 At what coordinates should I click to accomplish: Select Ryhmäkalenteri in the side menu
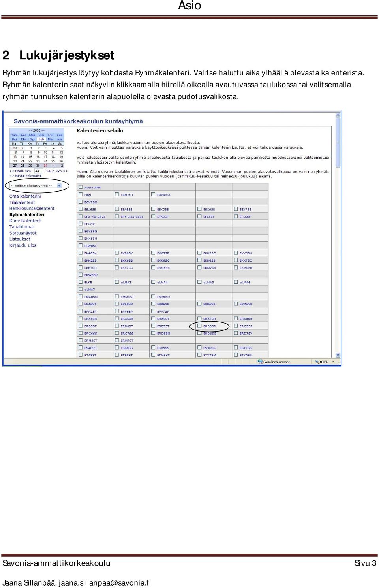point(27,215)
